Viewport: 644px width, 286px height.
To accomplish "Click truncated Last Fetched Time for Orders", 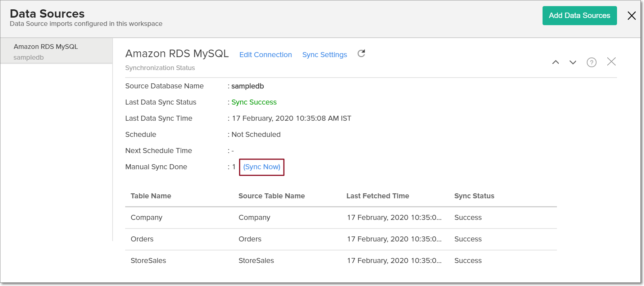I will point(394,239).
